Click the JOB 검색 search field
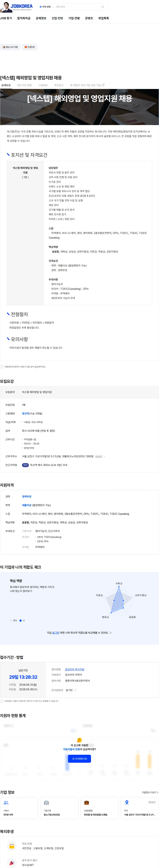The width and height of the screenshot is (159, 868). [77, 7]
